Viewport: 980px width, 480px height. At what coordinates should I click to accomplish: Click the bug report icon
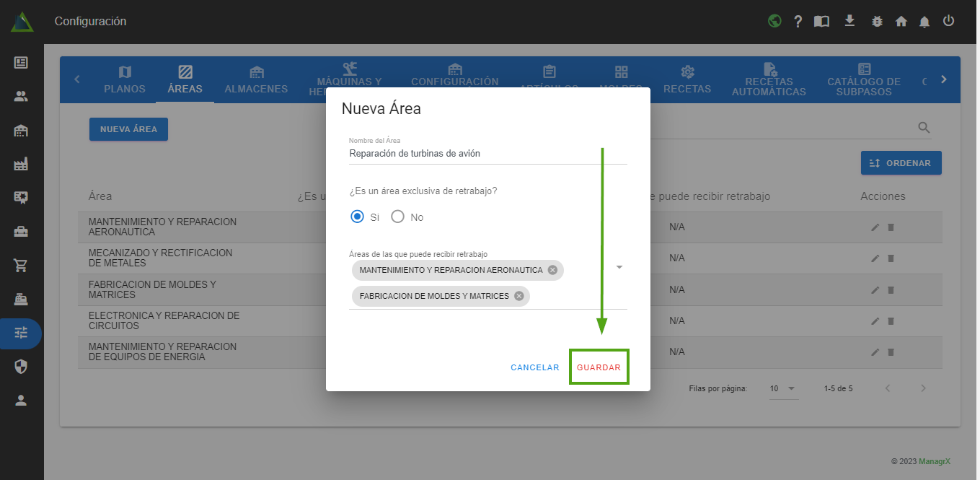tap(877, 22)
